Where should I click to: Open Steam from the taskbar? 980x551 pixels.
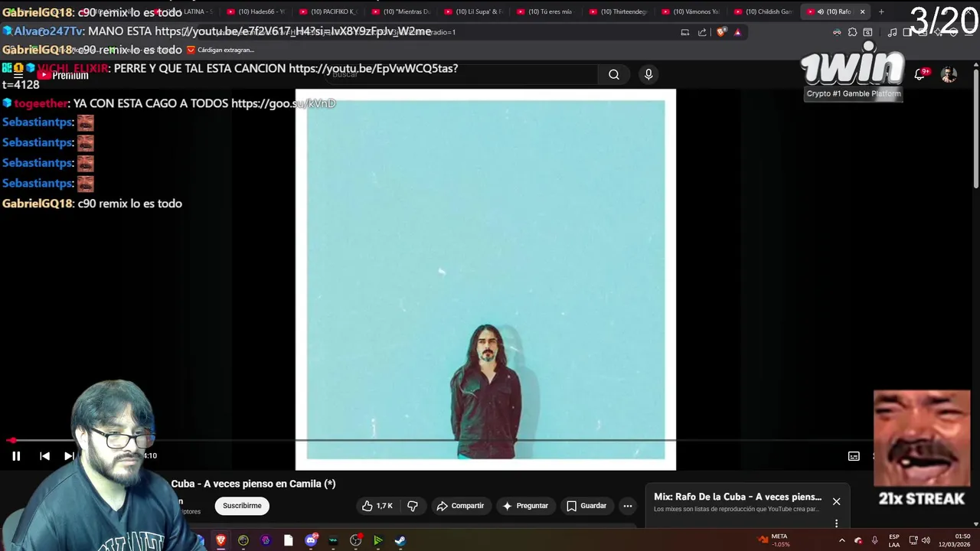(400, 540)
